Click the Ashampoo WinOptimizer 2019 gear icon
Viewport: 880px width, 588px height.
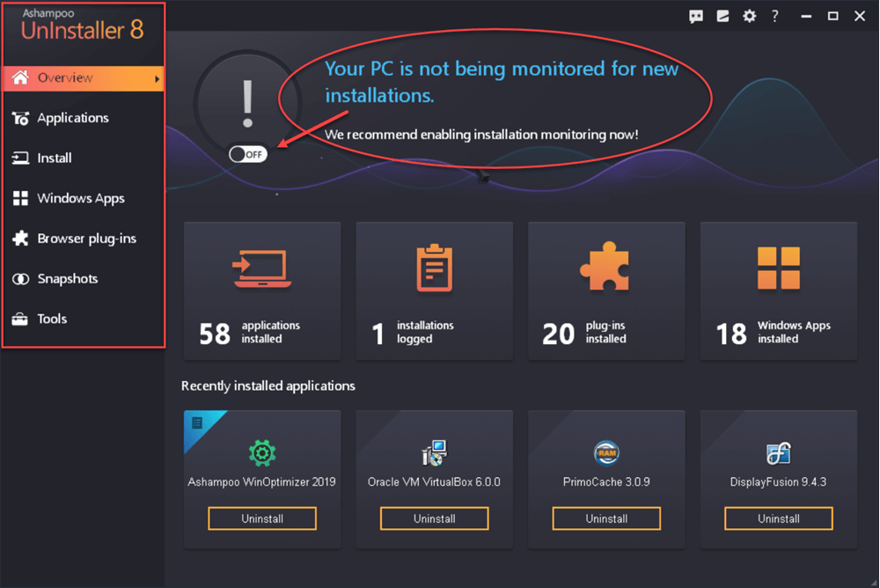click(x=262, y=452)
